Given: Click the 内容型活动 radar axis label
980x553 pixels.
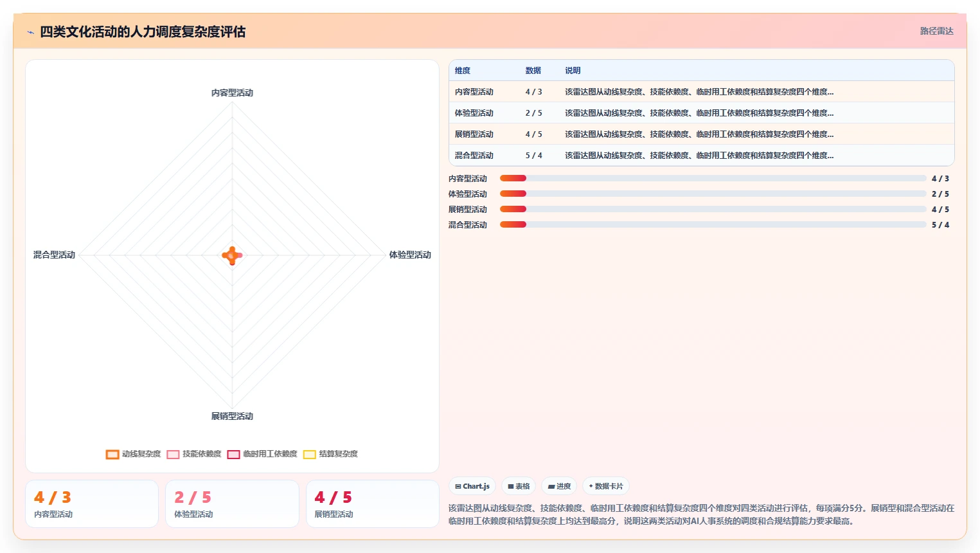Looking at the screenshot, I should [232, 93].
